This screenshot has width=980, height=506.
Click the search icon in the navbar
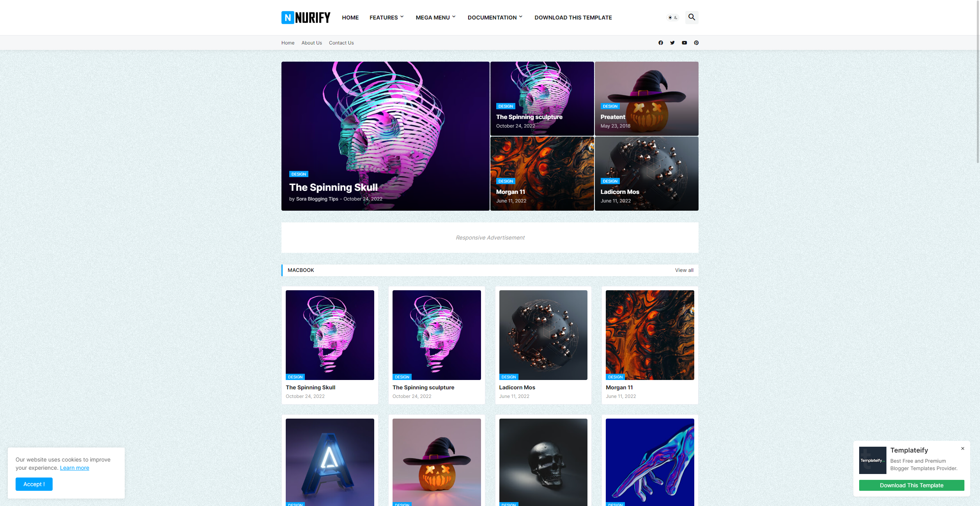pyautogui.click(x=692, y=17)
